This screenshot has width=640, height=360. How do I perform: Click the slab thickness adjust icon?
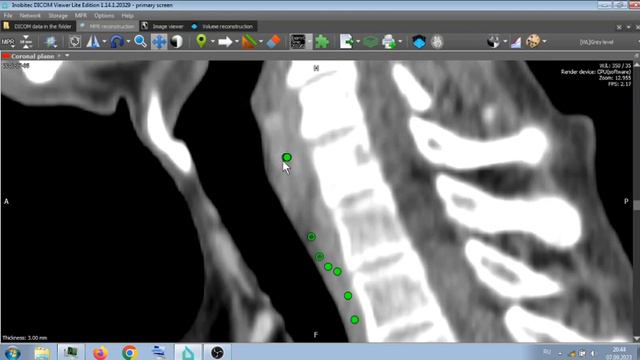tap(26, 42)
